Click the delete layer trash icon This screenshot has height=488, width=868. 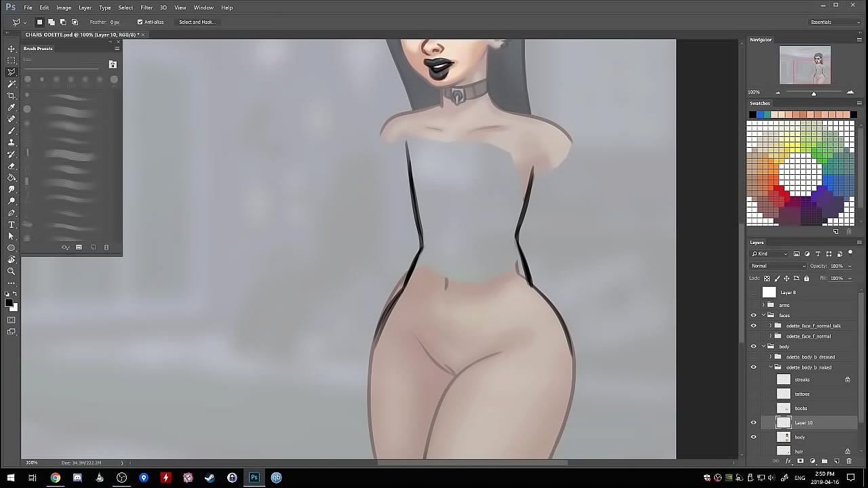pyautogui.click(x=848, y=462)
